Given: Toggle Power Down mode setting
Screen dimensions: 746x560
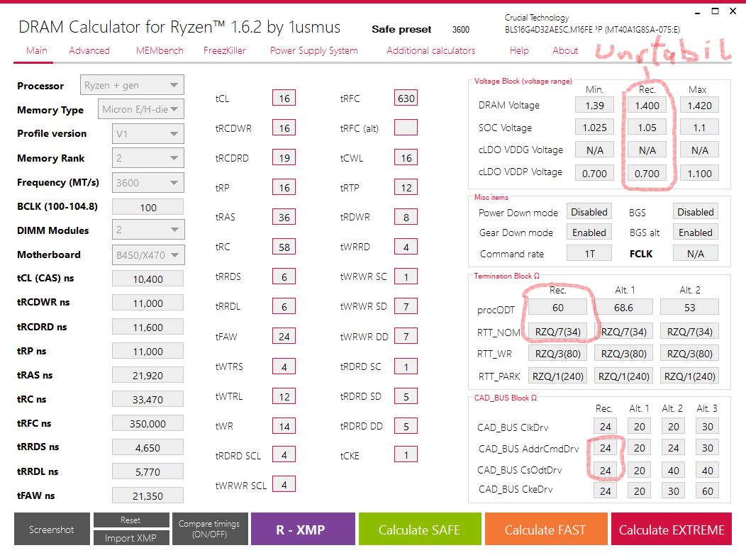Looking at the screenshot, I should (x=589, y=211).
